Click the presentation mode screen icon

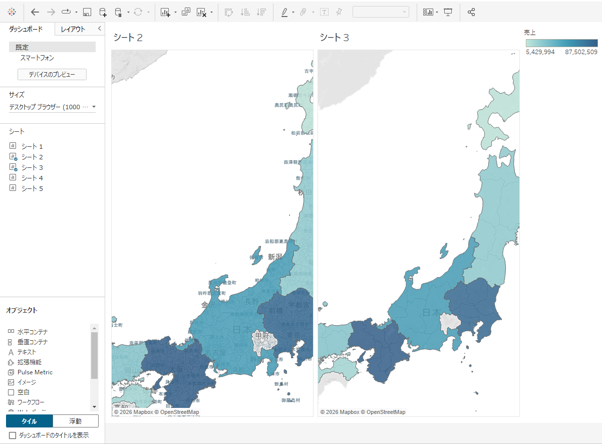pyautogui.click(x=448, y=12)
